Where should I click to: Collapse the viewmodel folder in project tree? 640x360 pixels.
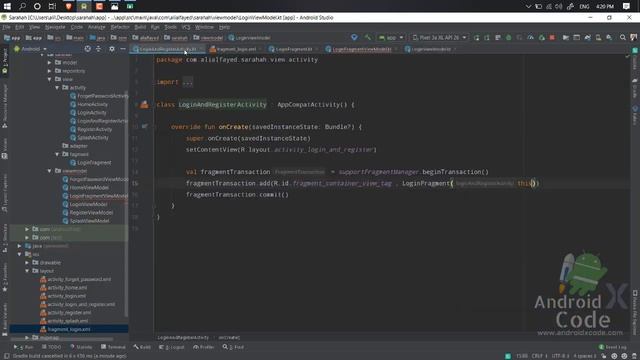click(49, 171)
